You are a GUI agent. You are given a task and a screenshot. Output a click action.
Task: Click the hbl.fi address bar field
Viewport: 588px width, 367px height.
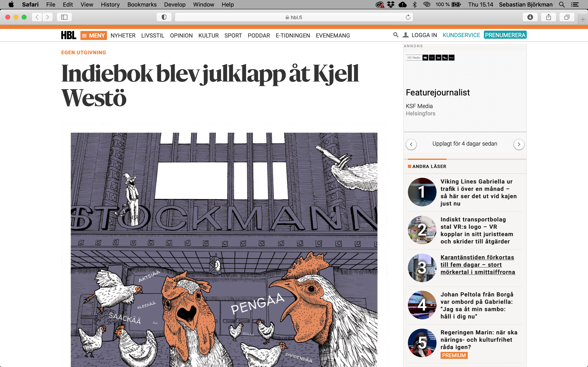294,17
